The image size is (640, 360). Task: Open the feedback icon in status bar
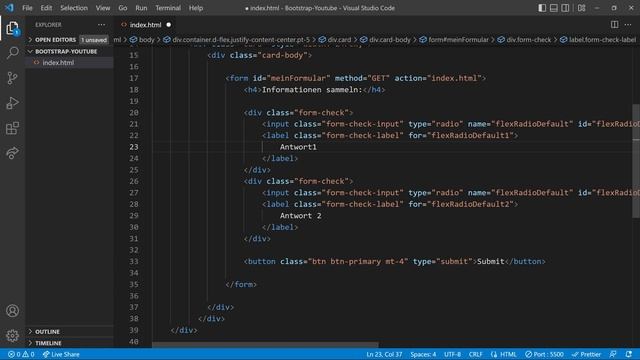(613, 354)
